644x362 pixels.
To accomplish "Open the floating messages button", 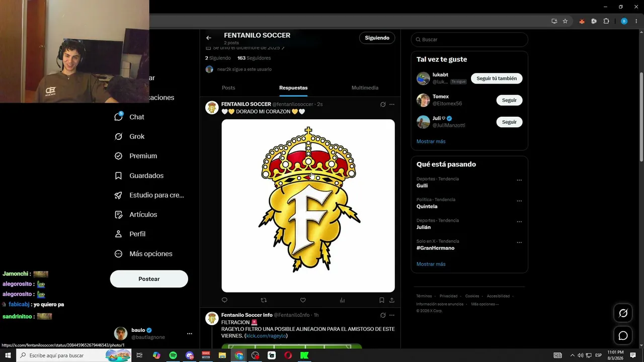I will point(623,335).
